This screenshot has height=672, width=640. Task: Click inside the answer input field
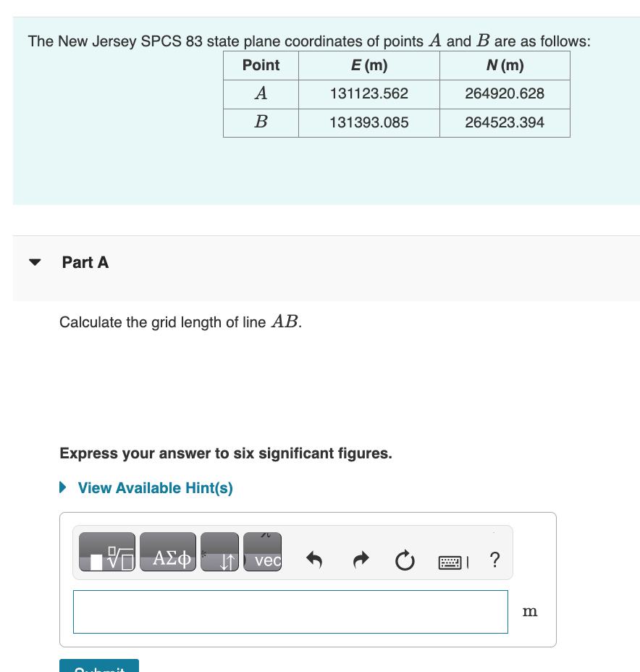[290, 612]
